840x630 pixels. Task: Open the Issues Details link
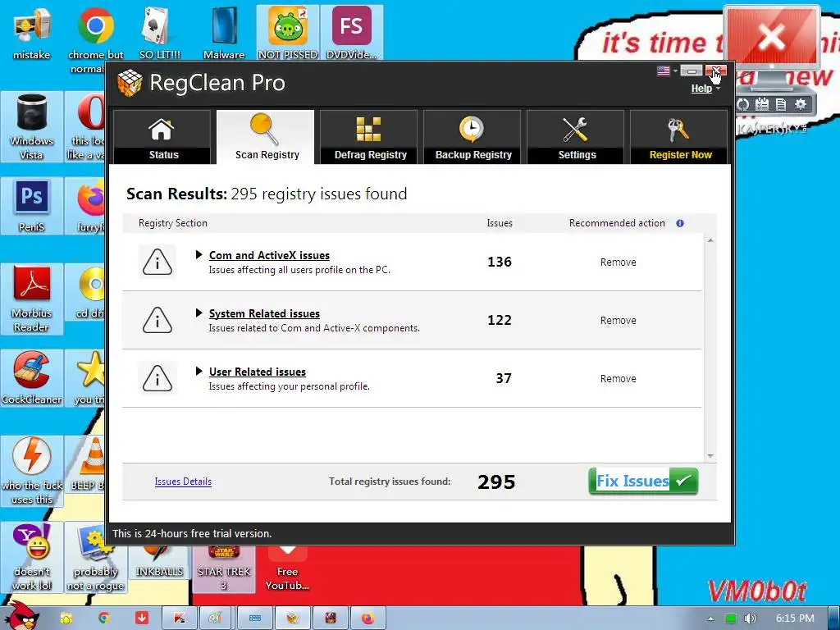pyautogui.click(x=183, y=482)
